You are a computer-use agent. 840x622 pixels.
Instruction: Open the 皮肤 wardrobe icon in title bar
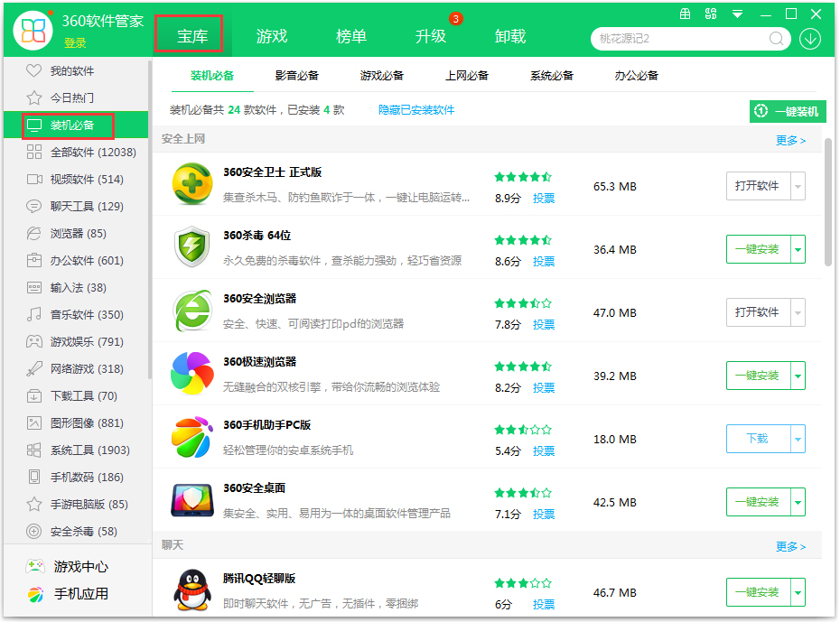pyautogui.click(x=686, y=14)
